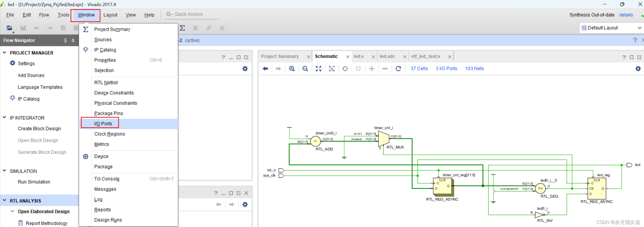
Task: Regenerate the schematic with refresh icon
Action: (x=398, y=69)
